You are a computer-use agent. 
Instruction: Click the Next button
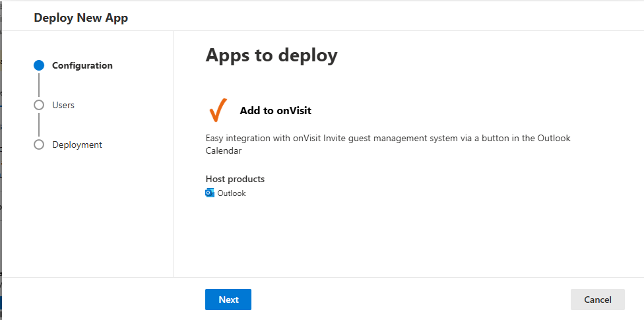228,300
